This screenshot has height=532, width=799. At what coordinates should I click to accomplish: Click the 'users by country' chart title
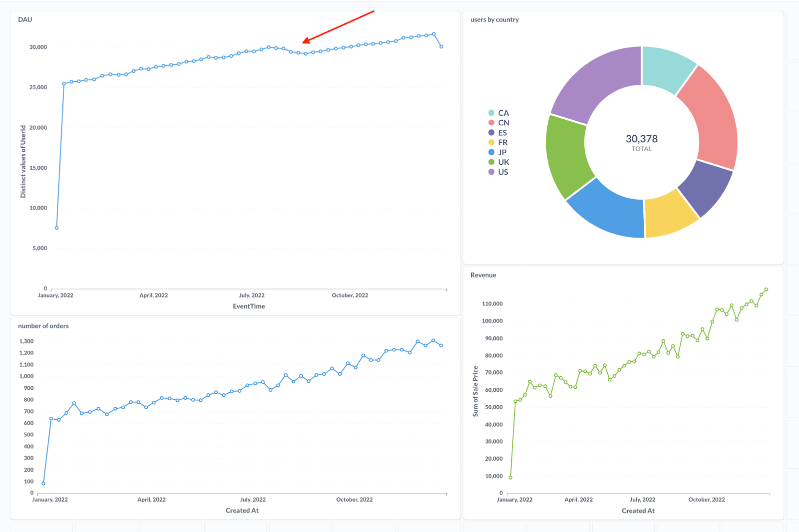pos(494,19)
